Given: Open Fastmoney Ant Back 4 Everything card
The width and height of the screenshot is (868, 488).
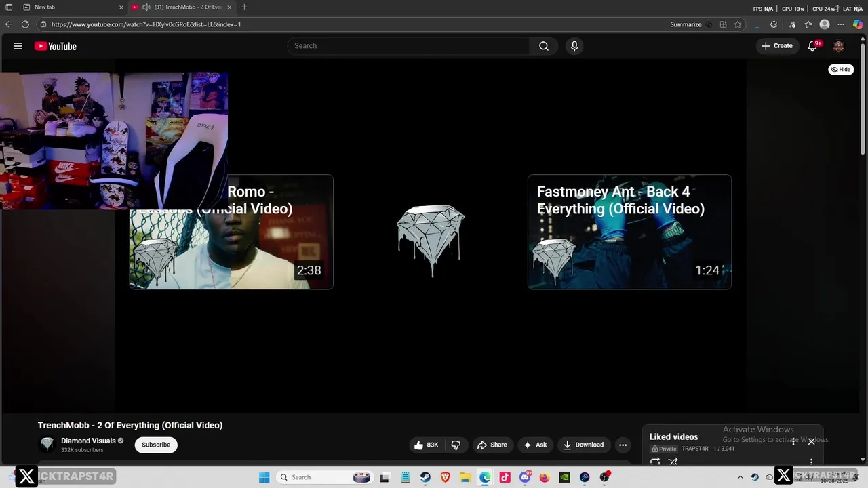Looking at the screenshot, I should (629, 232).
